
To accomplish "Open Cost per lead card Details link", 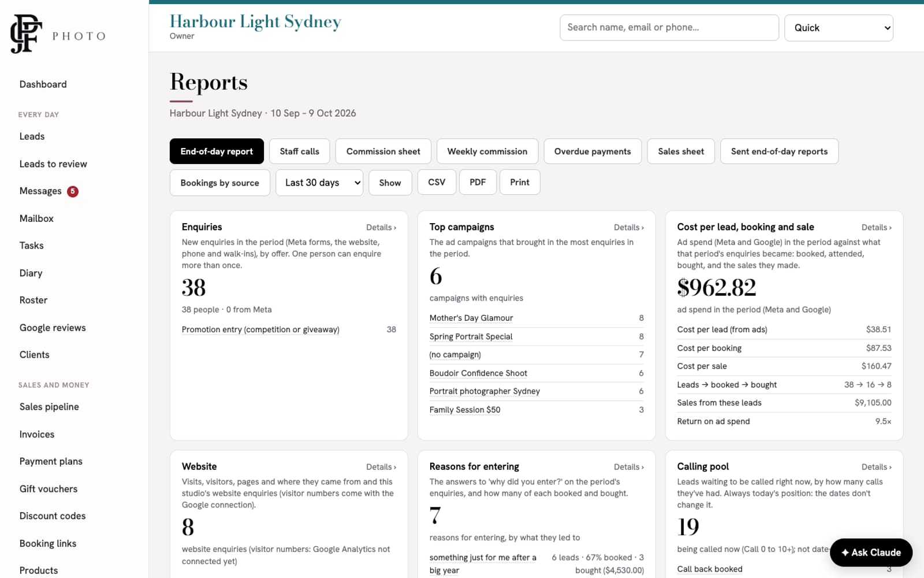I will pos(877,228).
